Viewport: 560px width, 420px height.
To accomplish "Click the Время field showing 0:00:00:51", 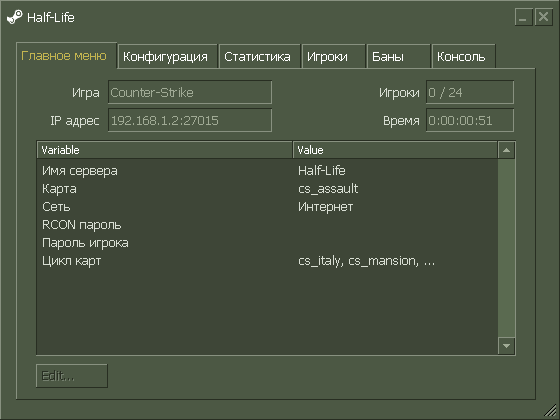I will click(470, 120).
